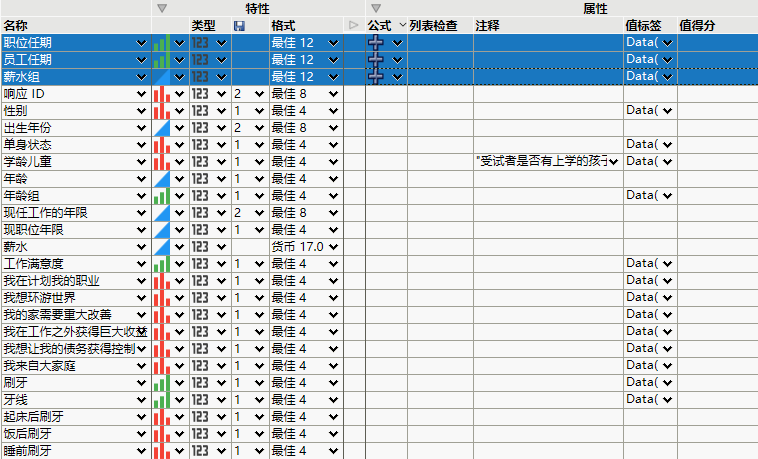
Task: Click the continuous type icon for 现任工作的年限
Action: tap(162, 213)
